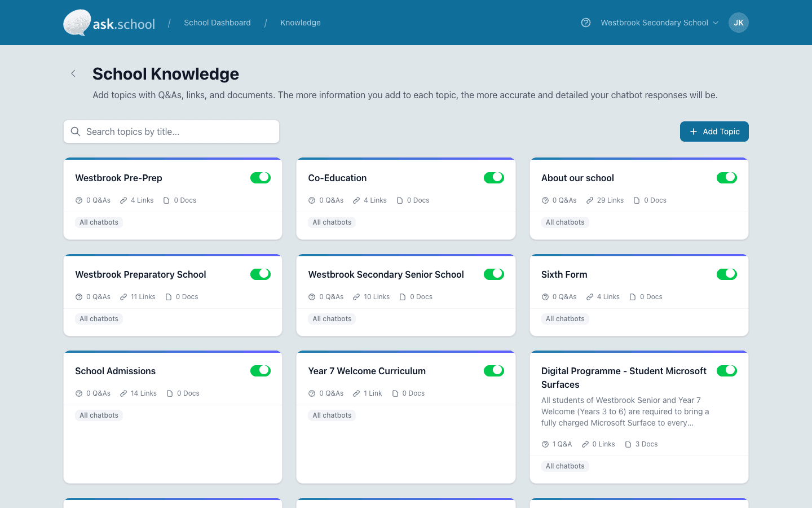Click link icon on Westbrook Pre-Prep card
Viewport: 812px width, 508px height.
point(123,200)
